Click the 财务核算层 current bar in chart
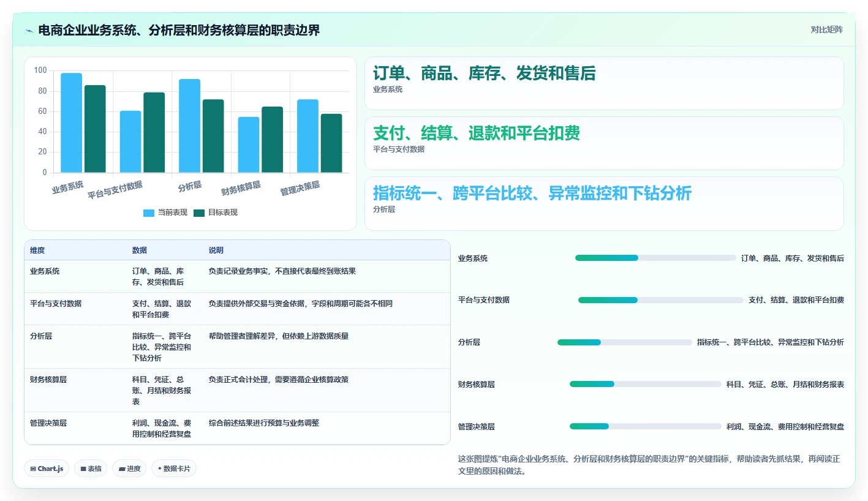This screenshot has height=501, width=868. [x=249, y=145]
